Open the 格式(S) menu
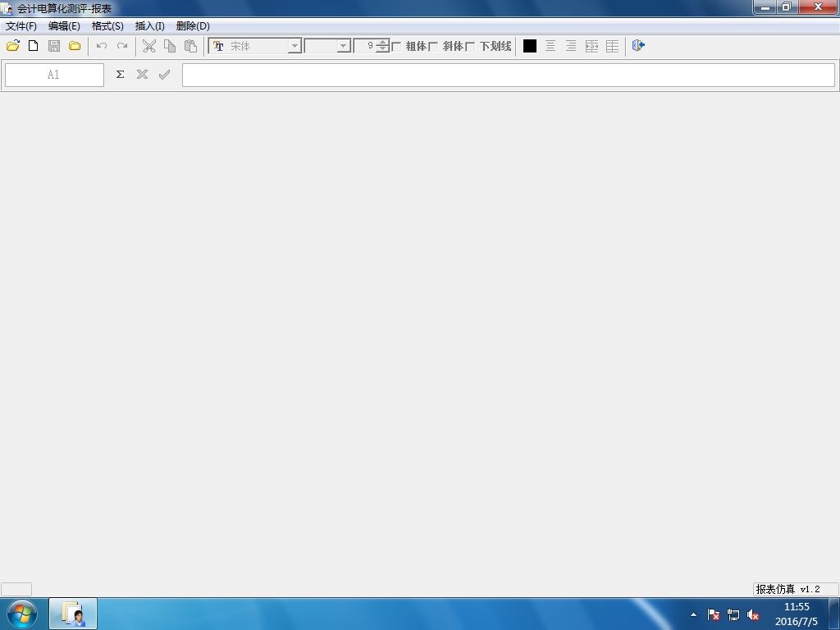The image size is (840, 630). coord(107,25)
